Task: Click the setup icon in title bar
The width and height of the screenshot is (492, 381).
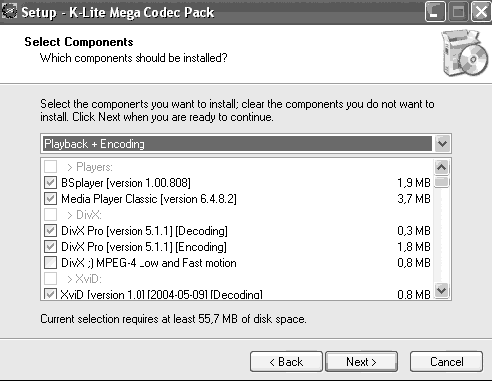Action: click(x=9, y=12)
